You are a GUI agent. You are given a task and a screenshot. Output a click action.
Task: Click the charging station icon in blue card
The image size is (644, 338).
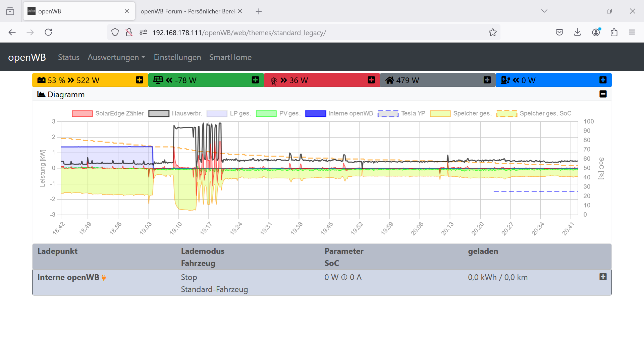click(505, 80)
